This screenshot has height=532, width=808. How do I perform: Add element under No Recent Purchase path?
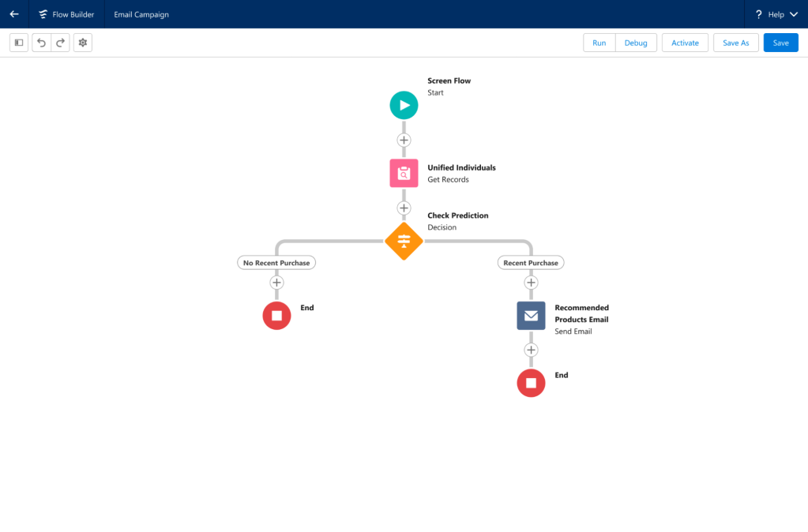(x=276, y=283)
